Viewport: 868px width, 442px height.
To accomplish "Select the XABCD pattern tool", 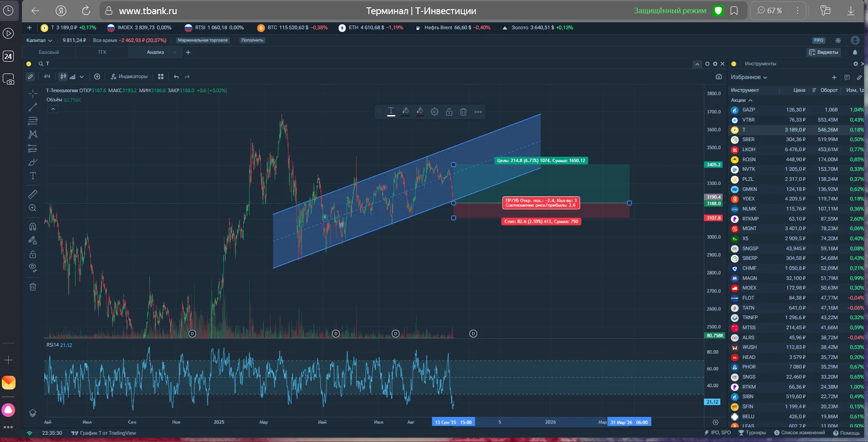I will tap(33, 135).
